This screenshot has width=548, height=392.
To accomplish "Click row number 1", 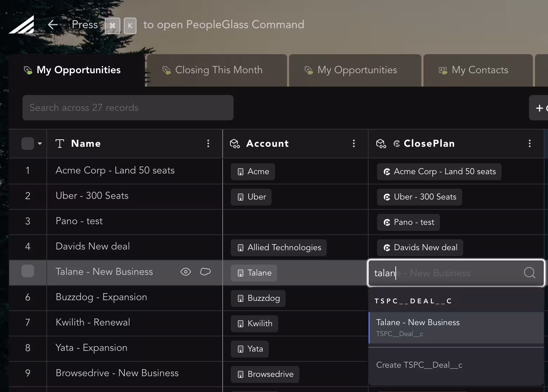I will tap(27, 171).
